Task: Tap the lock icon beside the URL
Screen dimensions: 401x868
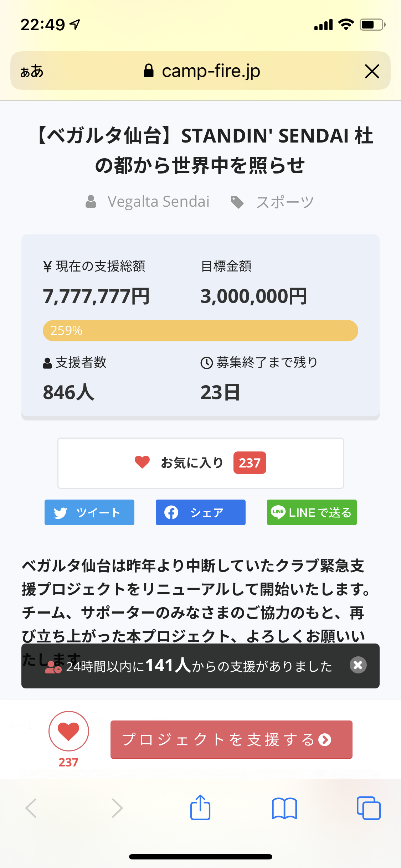Action: pos(149,71)
